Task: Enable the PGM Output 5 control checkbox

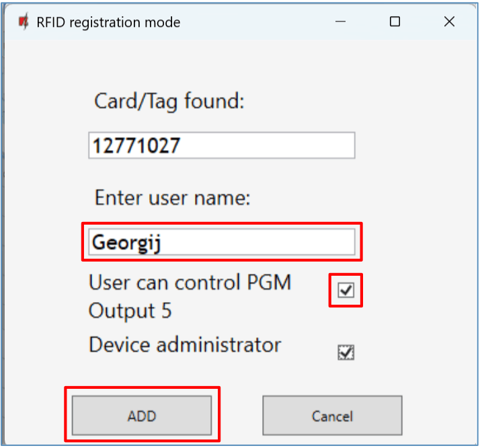Action: (346, 291)
